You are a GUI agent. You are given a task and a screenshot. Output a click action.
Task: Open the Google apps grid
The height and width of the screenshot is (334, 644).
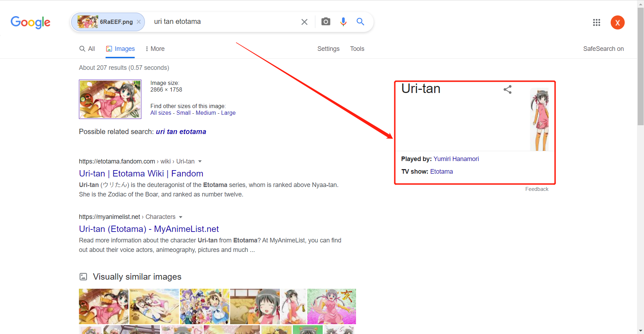[597, 22]
